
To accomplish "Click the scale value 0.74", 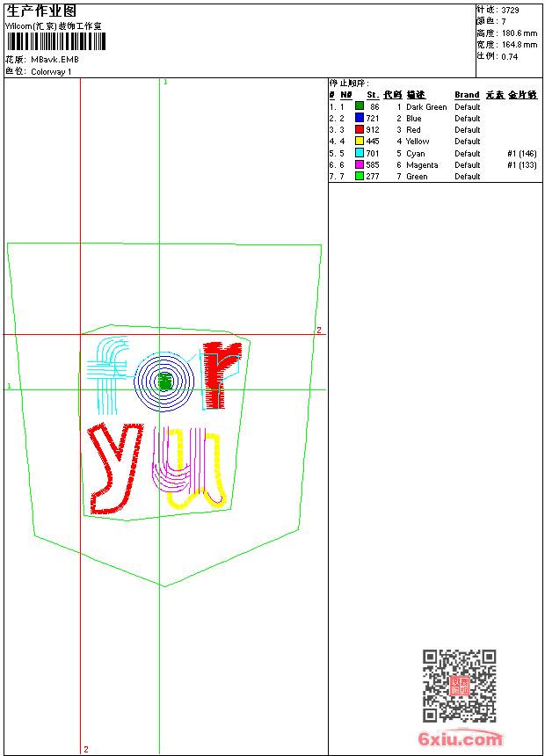I will tap(510, 57).
